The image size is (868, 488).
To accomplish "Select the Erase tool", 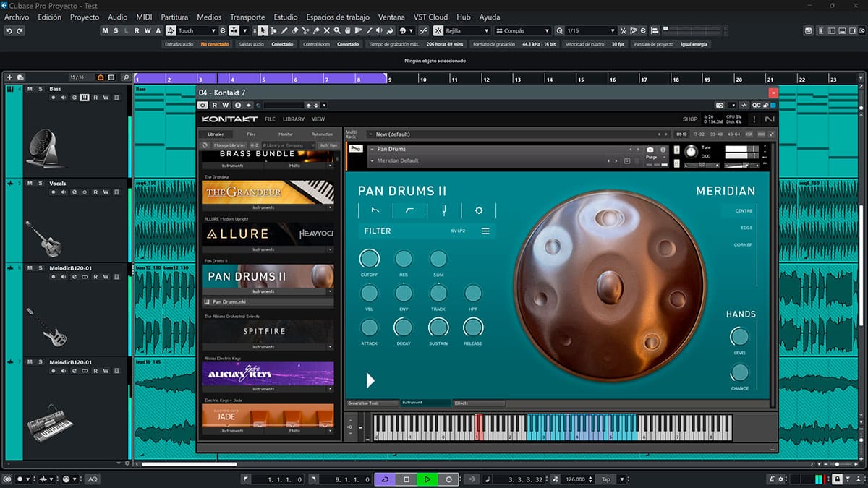I will (x=295, y=31).
